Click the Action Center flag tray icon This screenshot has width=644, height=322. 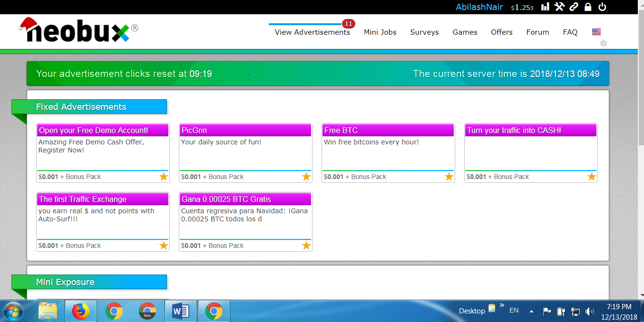click(547, 312)
